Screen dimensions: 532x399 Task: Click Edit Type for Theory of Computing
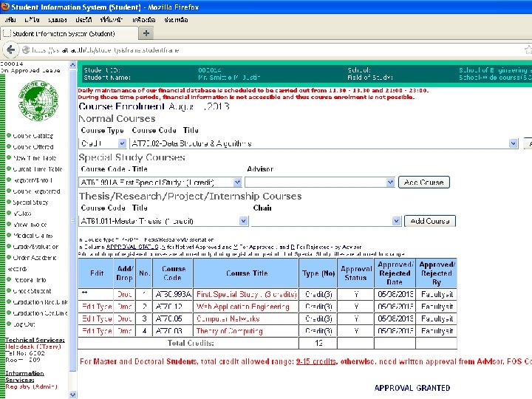click(97, 331)
